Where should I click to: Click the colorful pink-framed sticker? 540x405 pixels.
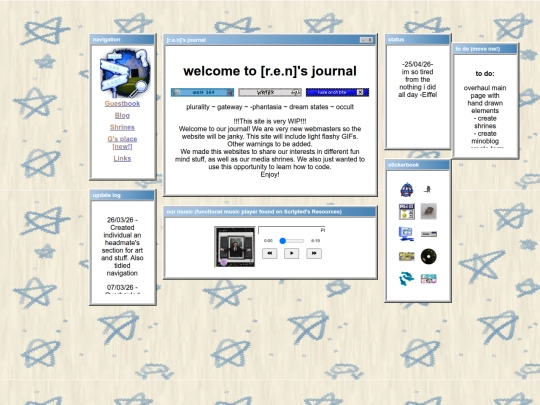tap(429, 279)
